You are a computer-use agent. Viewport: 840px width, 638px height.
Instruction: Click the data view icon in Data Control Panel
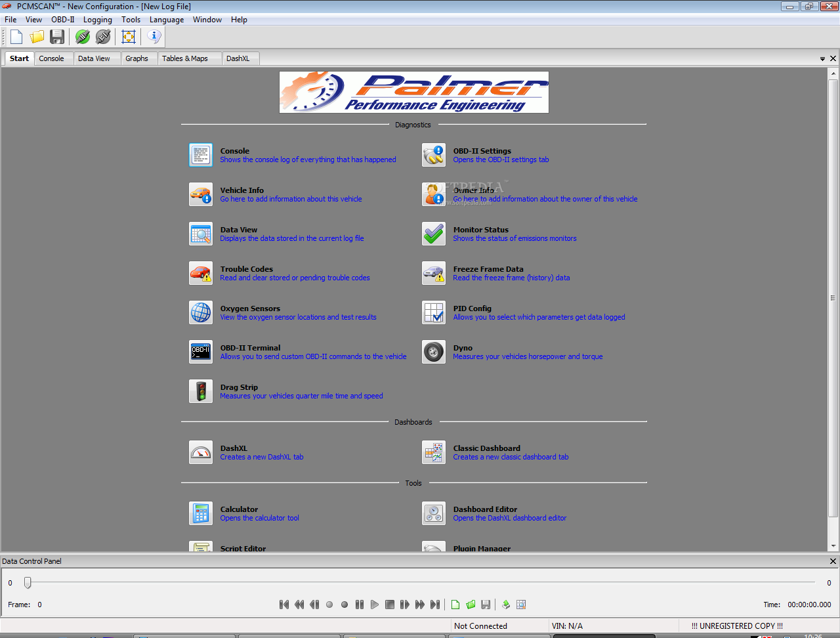click(x=521, y=605)
